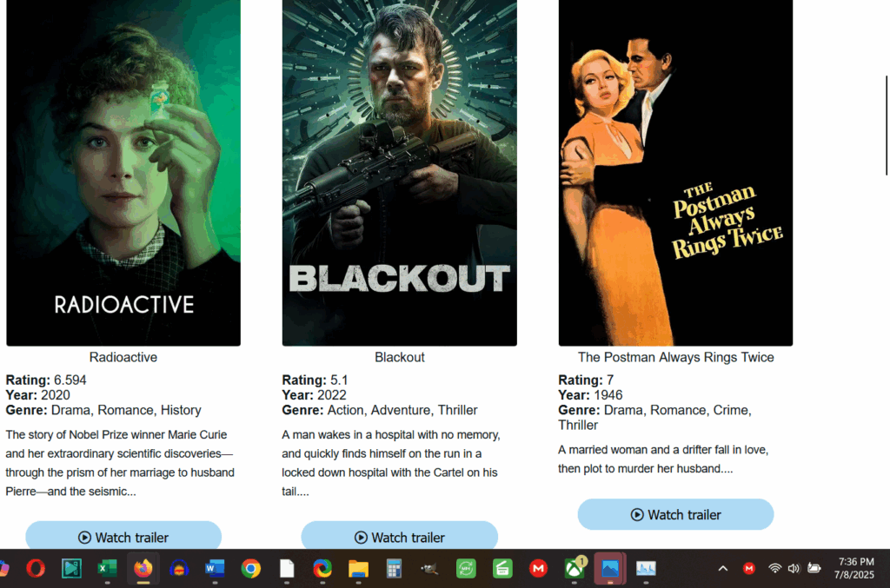Viewport: 890px width, 588px height.
Task: Click the Genre Drama, Romance, History line
Action: (x=103, y=410)
